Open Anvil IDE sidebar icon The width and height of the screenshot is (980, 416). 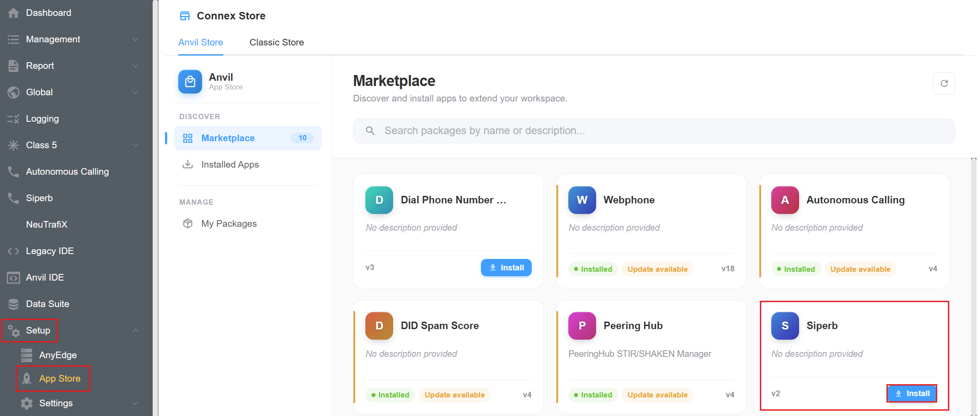(x=14, y=277)
